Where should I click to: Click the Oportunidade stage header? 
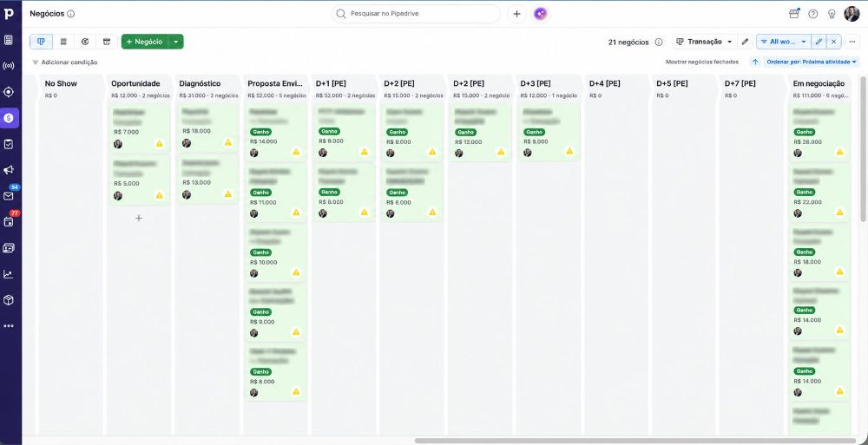click(135, 83)
